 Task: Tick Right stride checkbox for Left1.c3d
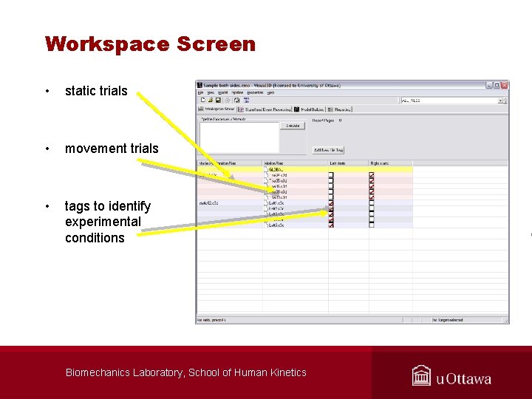tap(372, 203)
